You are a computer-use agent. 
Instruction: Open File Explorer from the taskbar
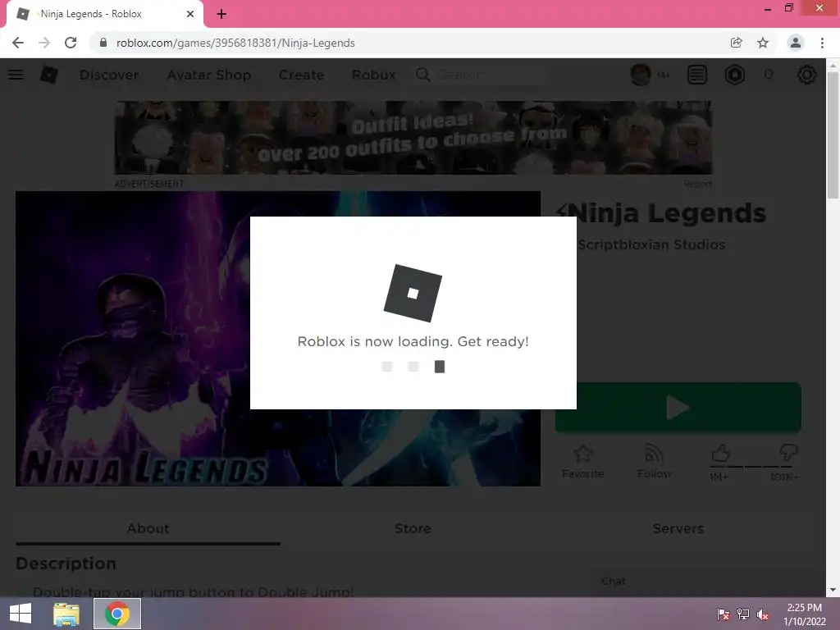[66, 614]
